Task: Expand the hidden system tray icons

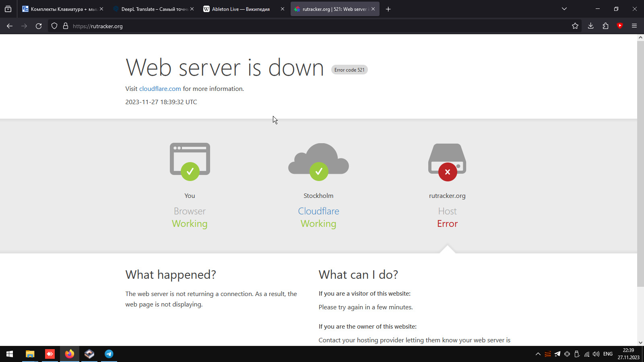Action: pyautogui.click(x=538, y=354)
